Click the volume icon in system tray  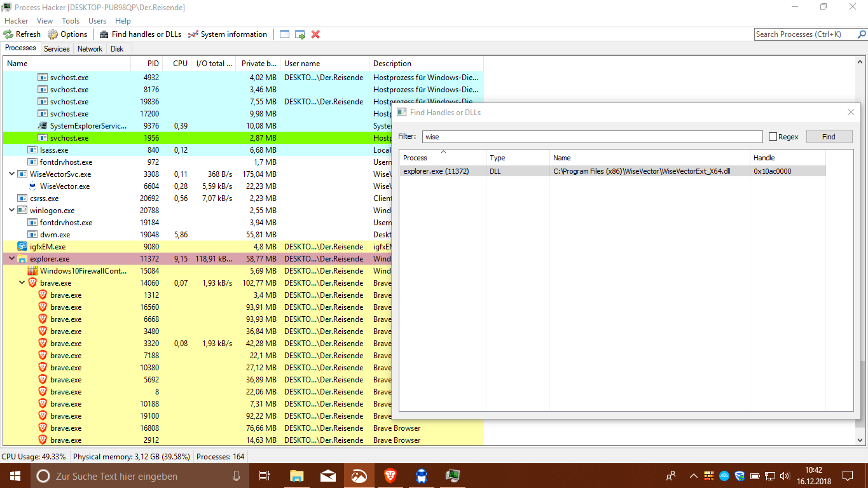pos(785,476)
